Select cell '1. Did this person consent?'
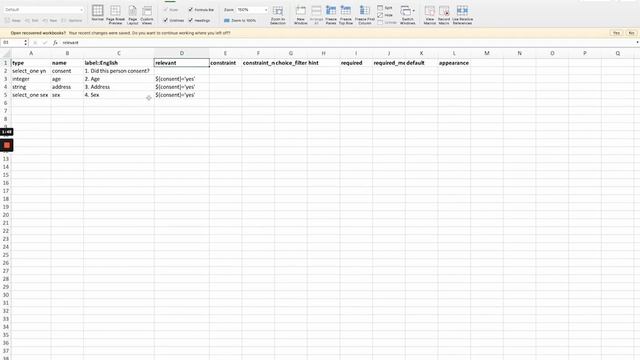Screen dimensions: 640x360 pos(119,71)
